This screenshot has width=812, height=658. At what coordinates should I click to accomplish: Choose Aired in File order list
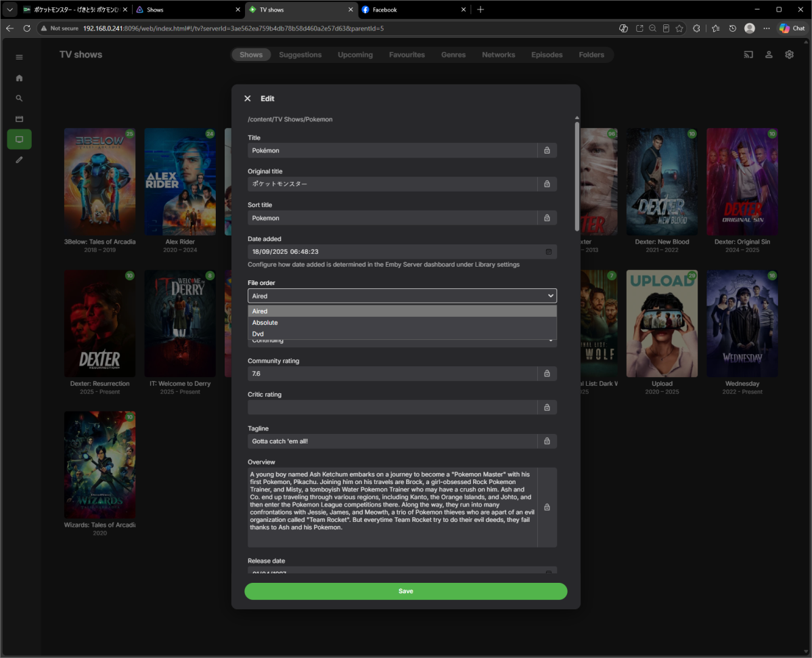point(402,311)
